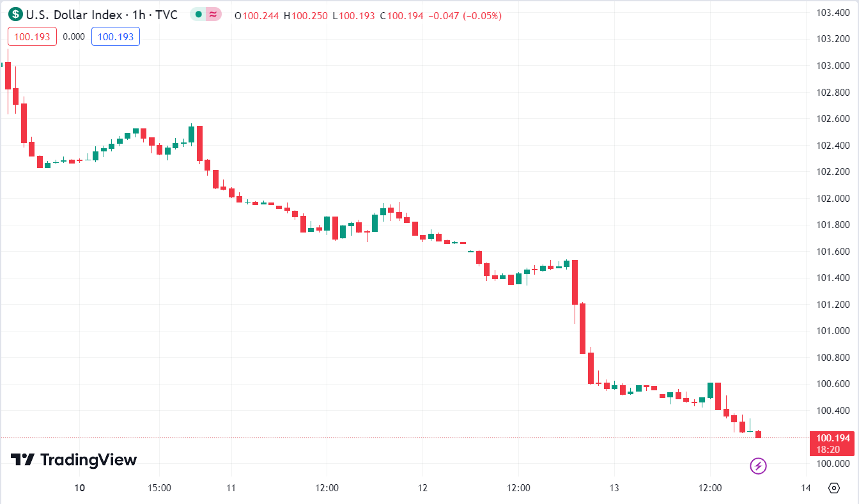This screenshot has width=859, height=504.
Task: Click the 103.000 price axis label
Action: point(833,66)
